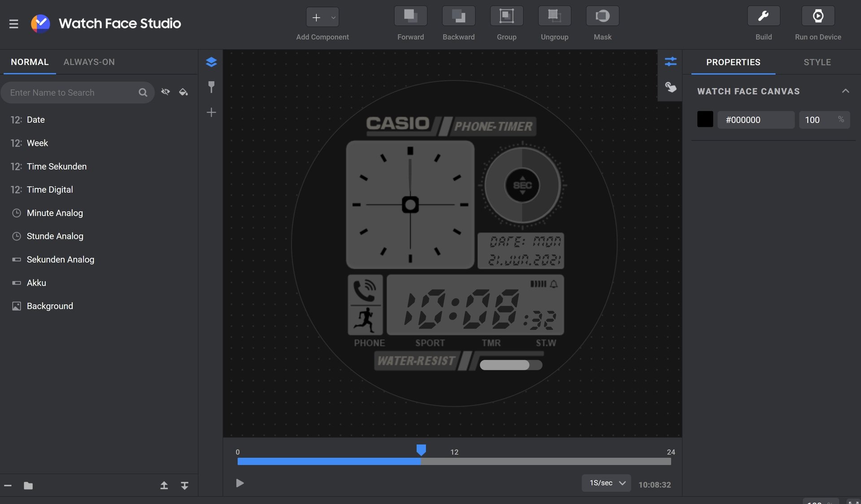
Task: Click the Run on Device icon
Action: pyautogui.click(x=818, y=16)
